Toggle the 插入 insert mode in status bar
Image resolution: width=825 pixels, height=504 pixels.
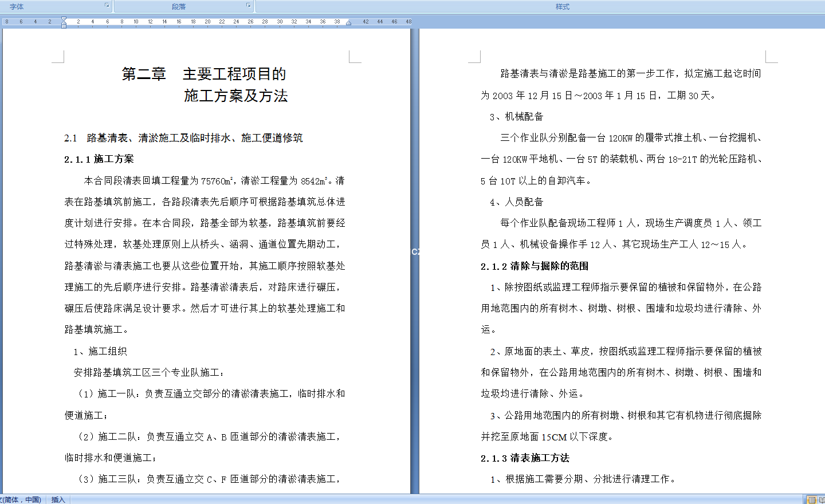tap(58, 500)
